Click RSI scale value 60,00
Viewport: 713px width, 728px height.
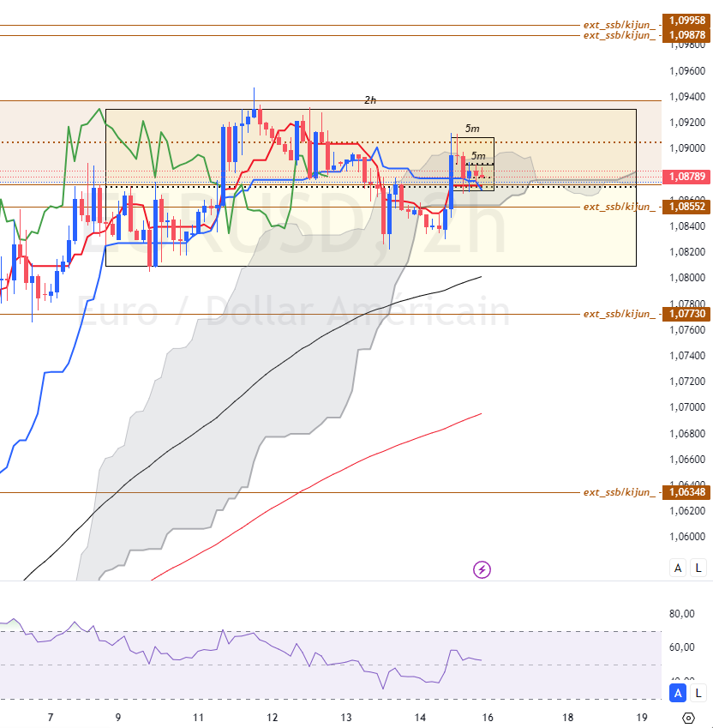pyautogui.click(x=681, y=647)
